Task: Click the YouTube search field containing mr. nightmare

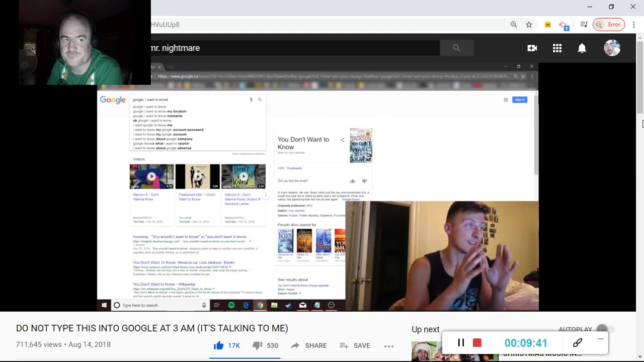Action: click(295, 48)
